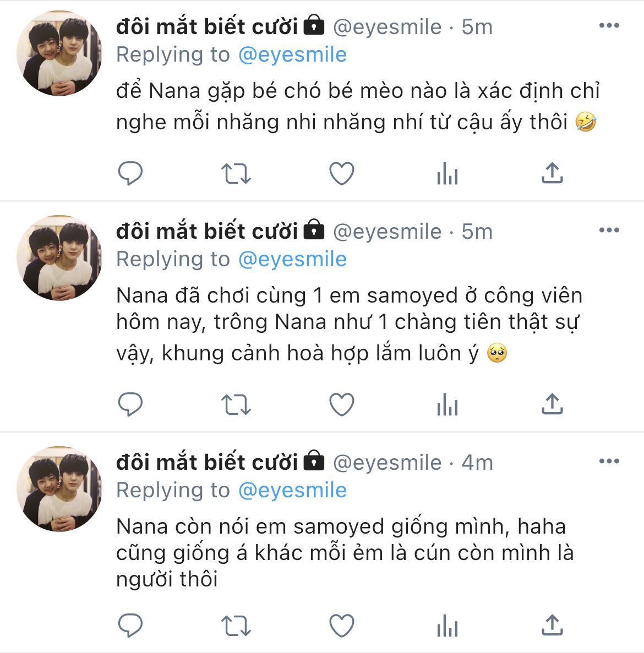The image size is (644, 653).
Task: Share the first tweet about Nana
Action: tap(552, 173)
